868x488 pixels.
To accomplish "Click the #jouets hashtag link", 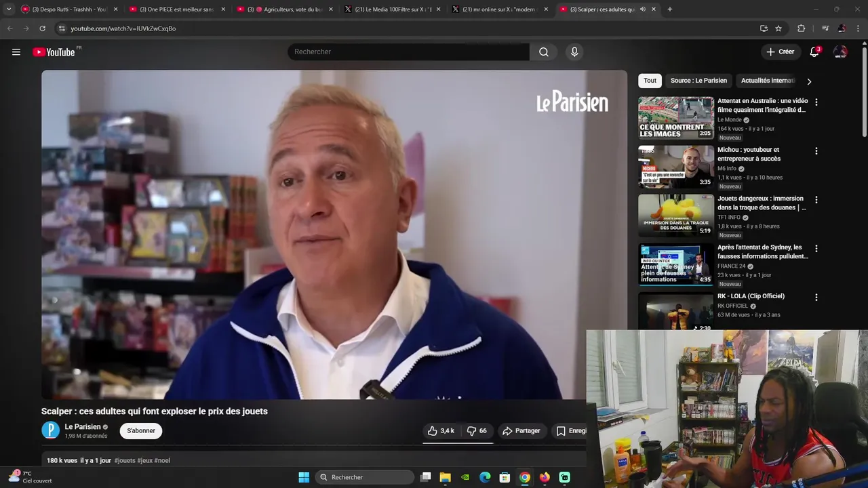I will [x=125, y=460].
